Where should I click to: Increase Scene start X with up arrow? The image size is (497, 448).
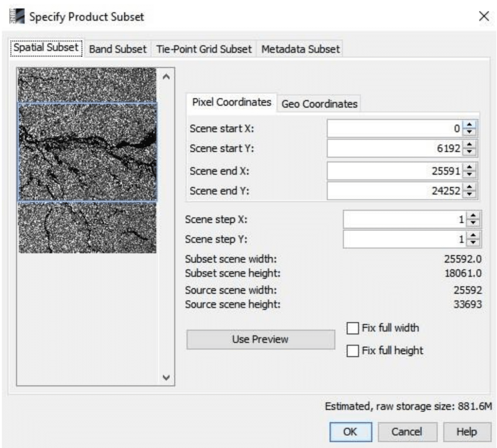point(469,125)
